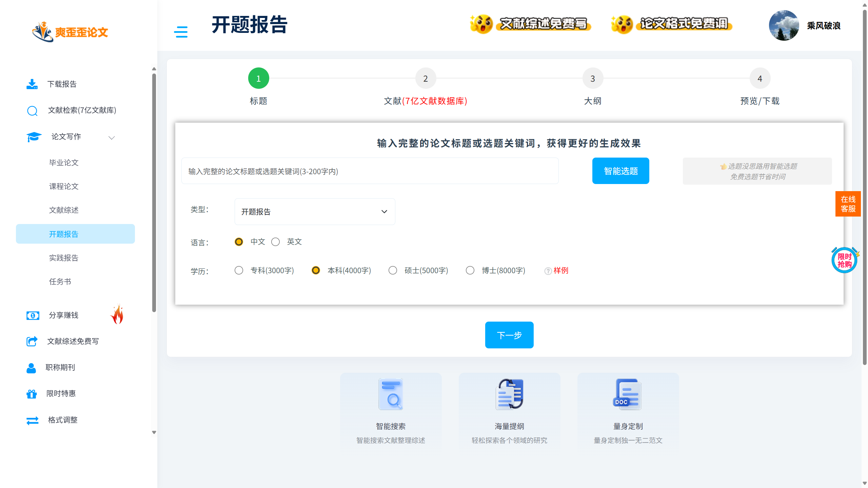868x488 pixels.
Task: Select 硕士(5000字) degree option
Action: click(393, 270)
